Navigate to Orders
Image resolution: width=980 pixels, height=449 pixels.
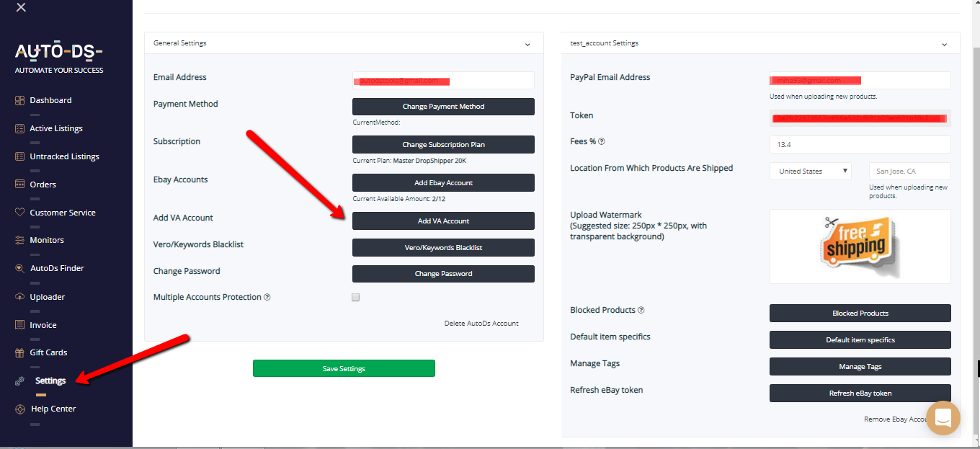click(43, 185)
